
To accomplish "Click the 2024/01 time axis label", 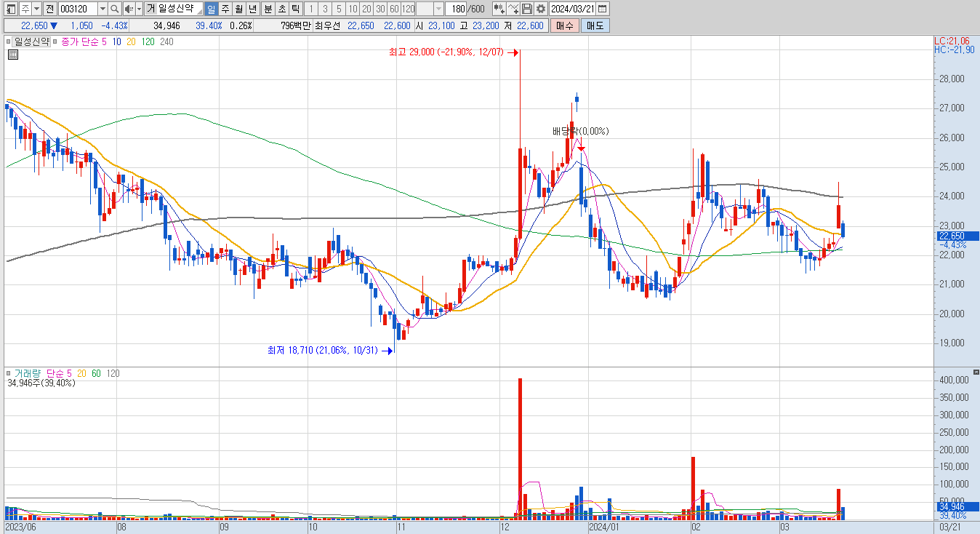I will click(603, 526).
